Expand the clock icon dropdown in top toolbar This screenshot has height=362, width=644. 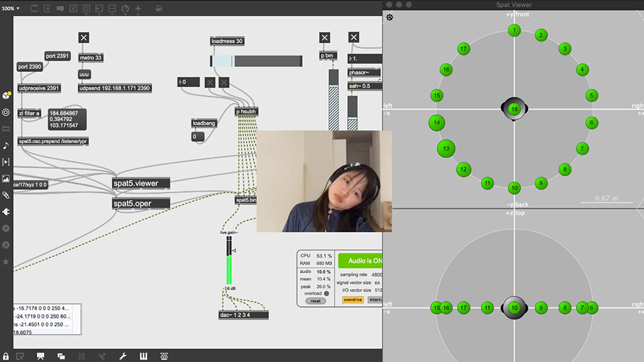click(125, 9)
